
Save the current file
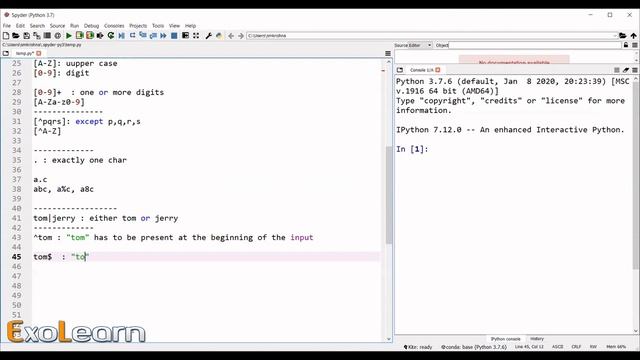(x=27, y=36)
